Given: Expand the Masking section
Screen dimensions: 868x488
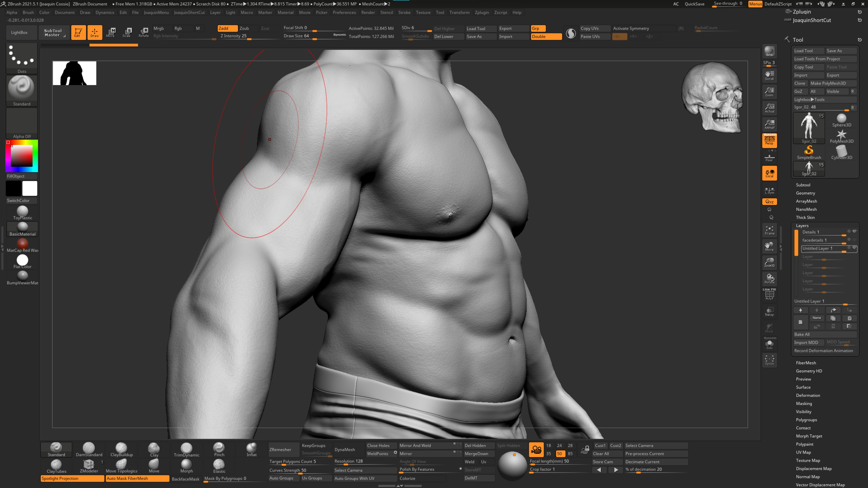Looking at the screenshot, I should [x=804, y=404].
